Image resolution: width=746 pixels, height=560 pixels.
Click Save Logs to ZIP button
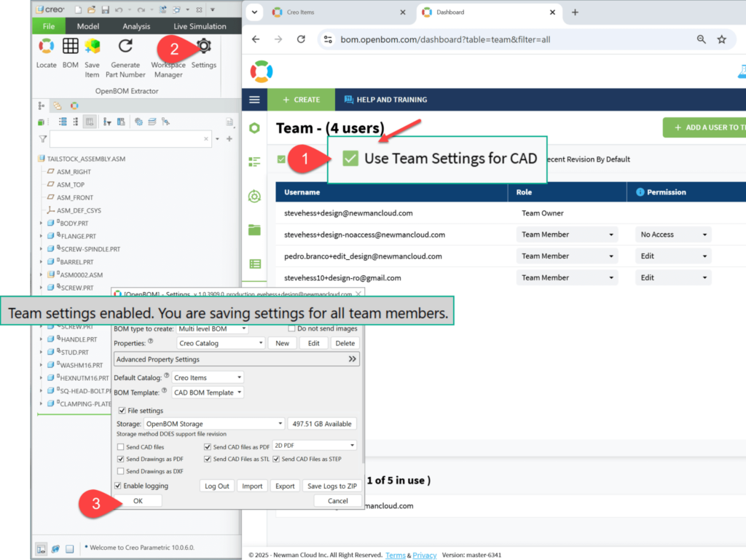coord(332,486)
